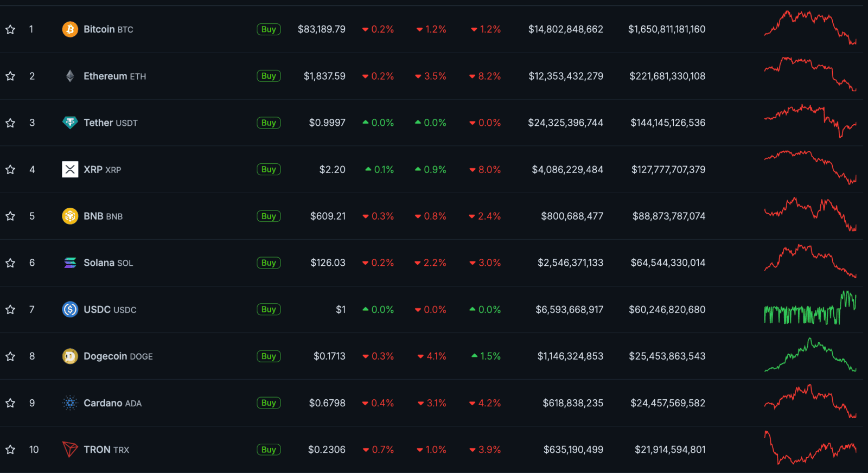Screen dimensions: 868x473
Task: Toggle the XRP watchlist star
Action: [10, 169]
